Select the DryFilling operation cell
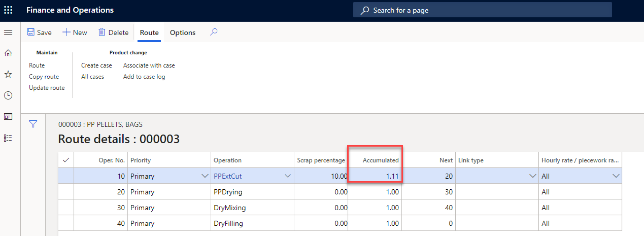Screen dimensions: 644x236 (x=252, y=223)
